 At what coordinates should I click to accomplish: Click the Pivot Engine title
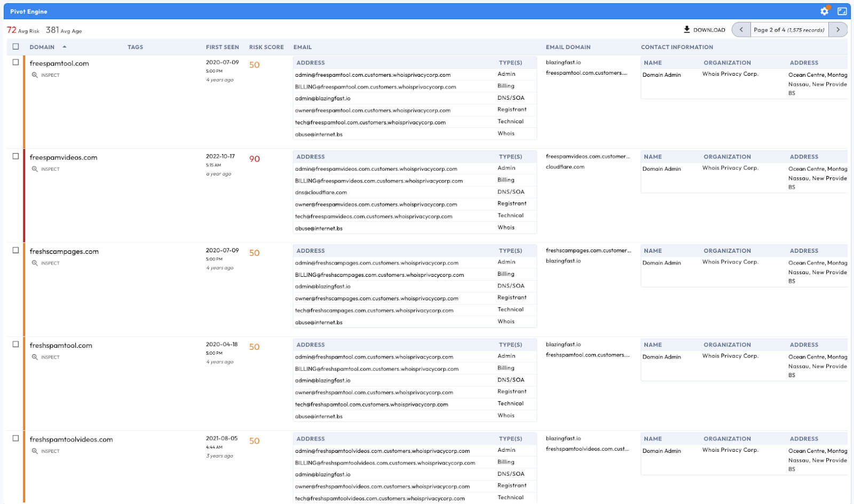point(28,11)
